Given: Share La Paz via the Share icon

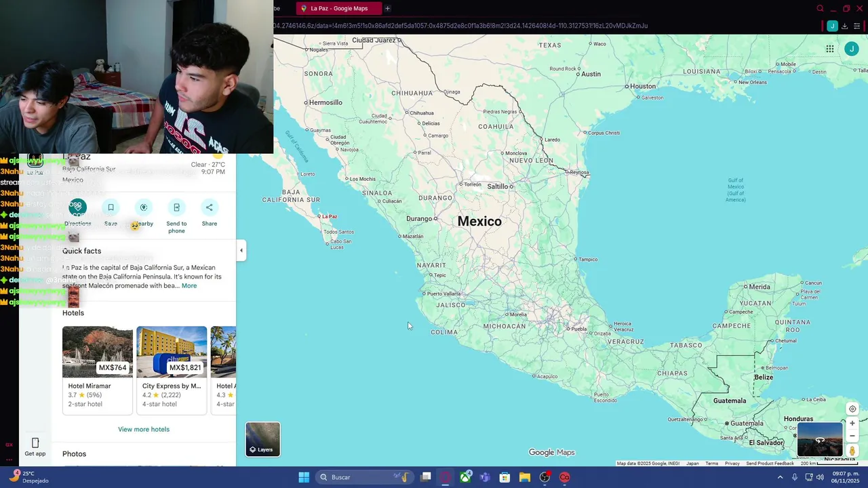Looking at the screenshot, I should 210,207.
